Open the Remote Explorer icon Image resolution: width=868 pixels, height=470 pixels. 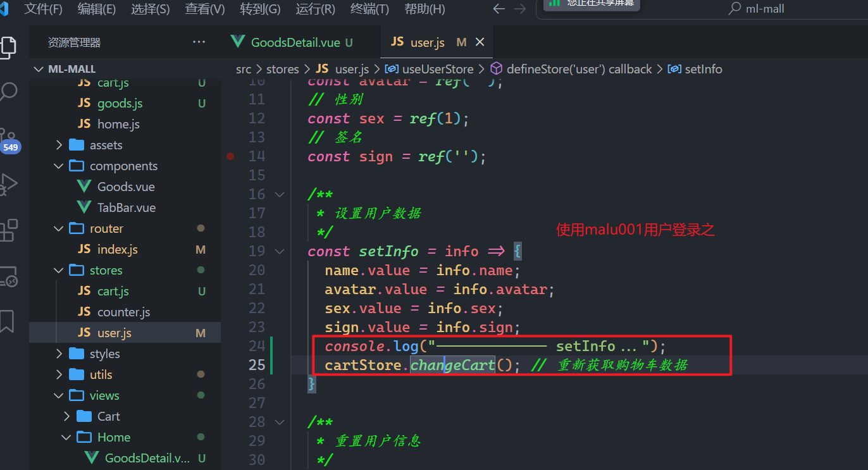point(8,276)
